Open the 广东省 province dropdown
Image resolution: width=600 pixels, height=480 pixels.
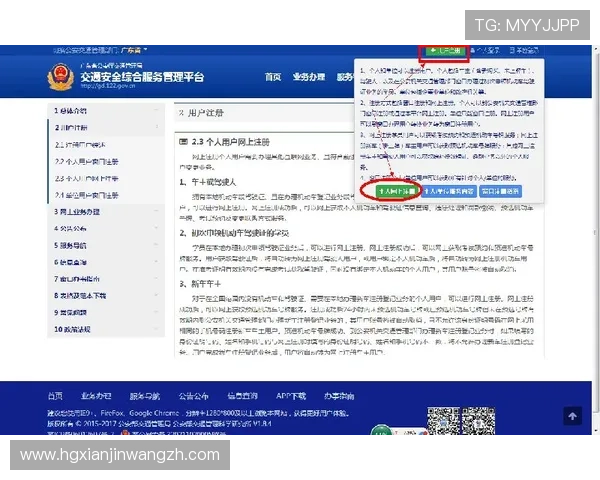pos(134,50)
